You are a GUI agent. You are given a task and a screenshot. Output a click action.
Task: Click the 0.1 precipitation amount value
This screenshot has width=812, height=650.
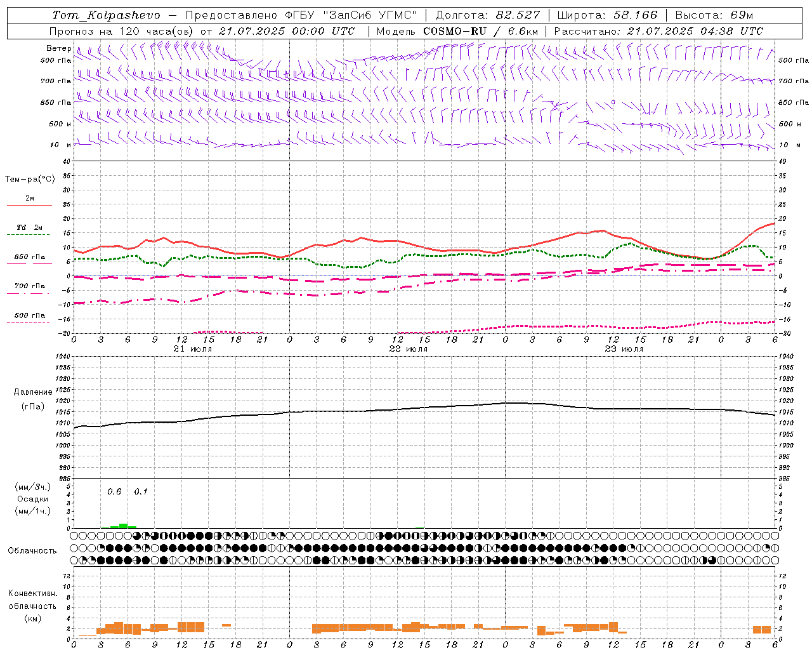tap(141, 491)
